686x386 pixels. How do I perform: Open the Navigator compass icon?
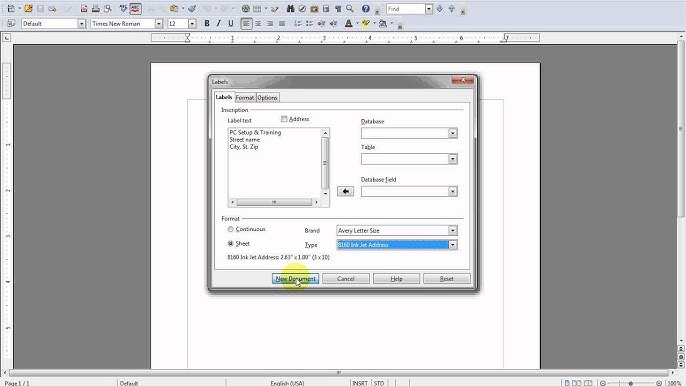(302, 8)
